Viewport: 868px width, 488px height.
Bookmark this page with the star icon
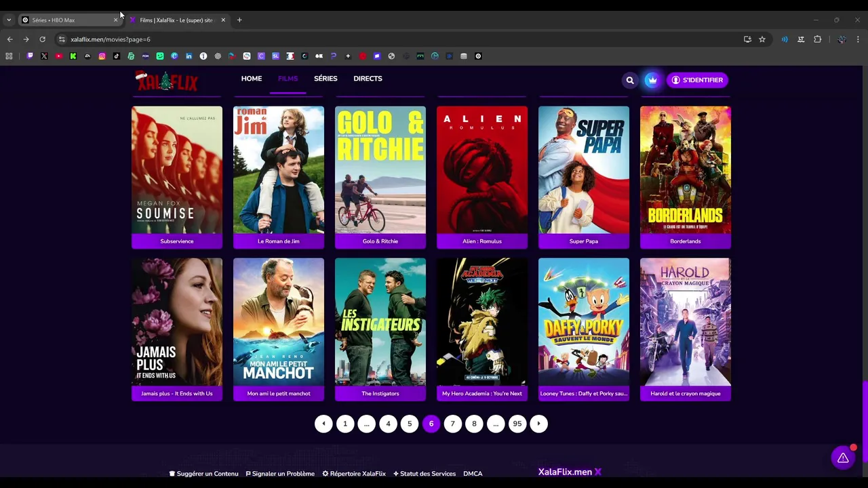pyautogui.click(x=762, y=39)
